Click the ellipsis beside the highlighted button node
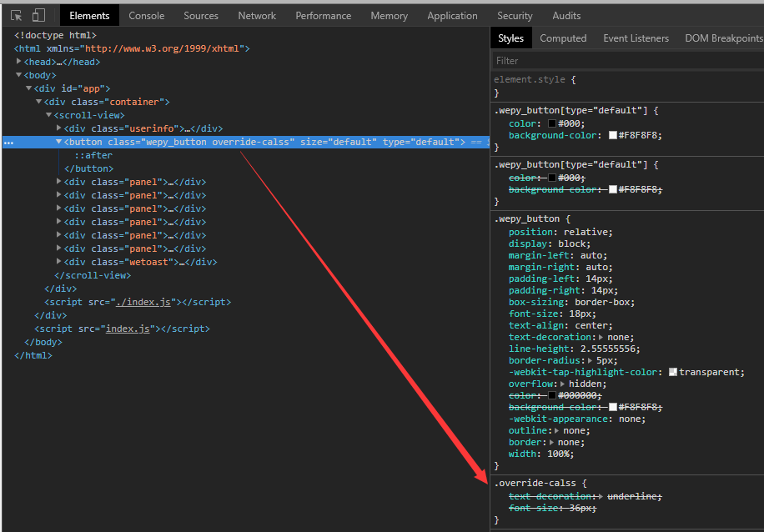 [8, 142]
